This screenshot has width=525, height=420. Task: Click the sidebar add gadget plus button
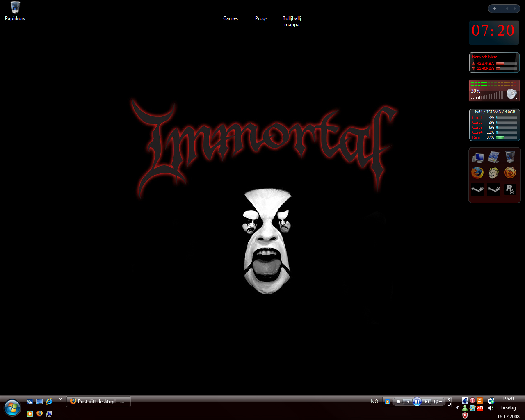point(494,9)
